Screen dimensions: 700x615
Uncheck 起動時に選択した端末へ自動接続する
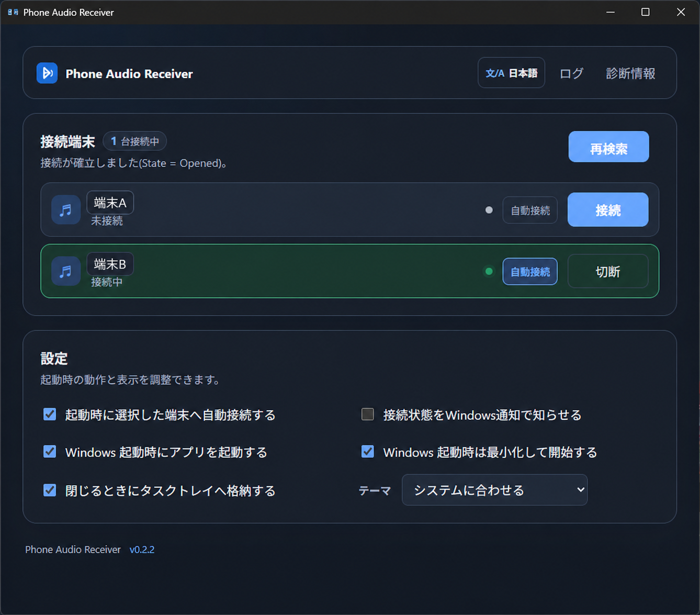pyautogui.click(x=50, y=415)
